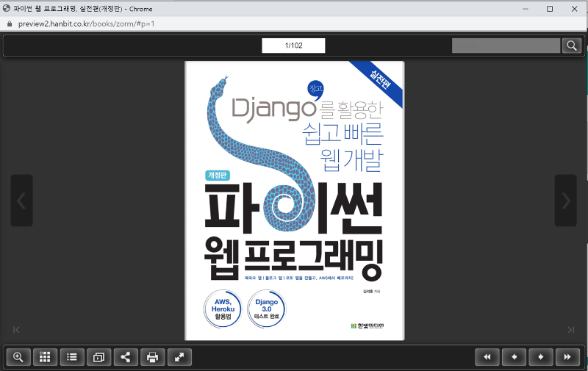The height and width of the screenshot is (371, 588).
Task: Print the book preview
Action: (152, 357)
